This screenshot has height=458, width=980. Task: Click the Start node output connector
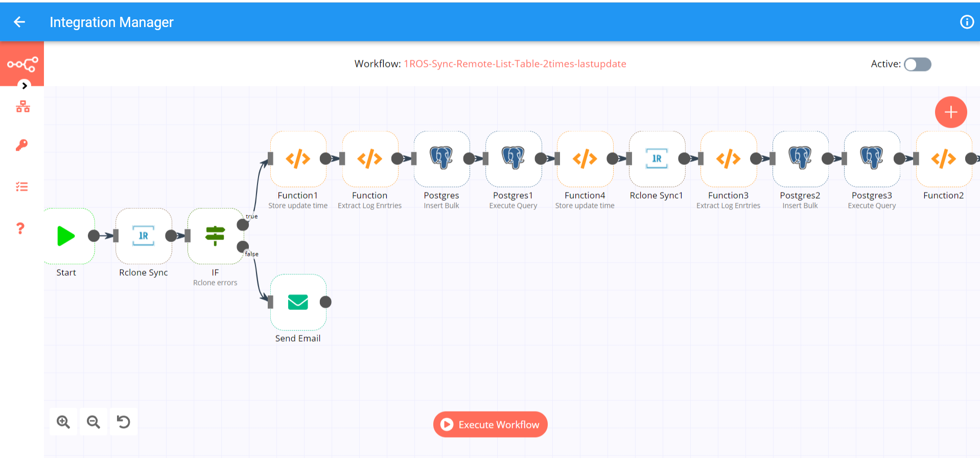pyautogui.click(x=94, y=236)
